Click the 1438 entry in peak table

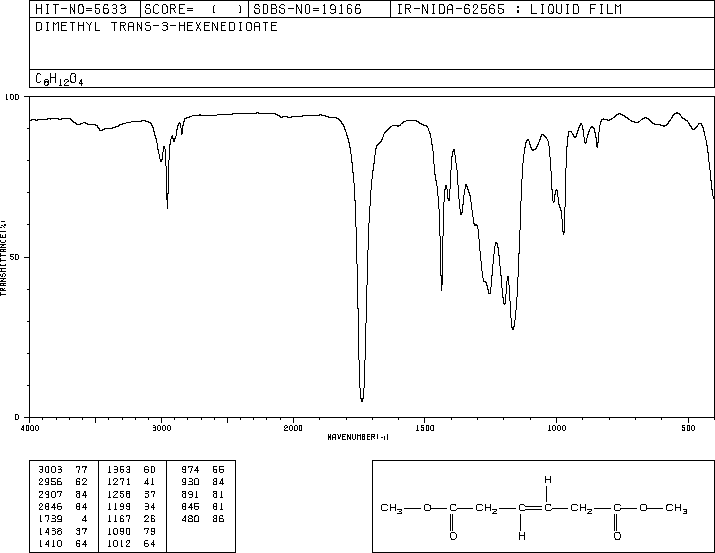(x=50, y=531)
